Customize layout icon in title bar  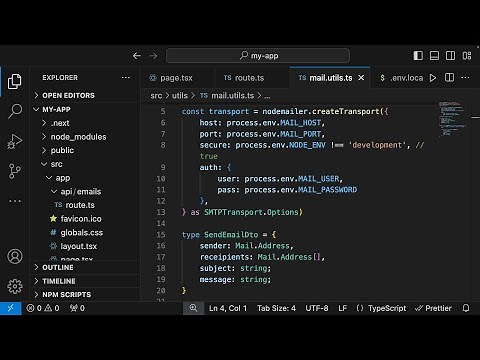[x=467, y=56]
